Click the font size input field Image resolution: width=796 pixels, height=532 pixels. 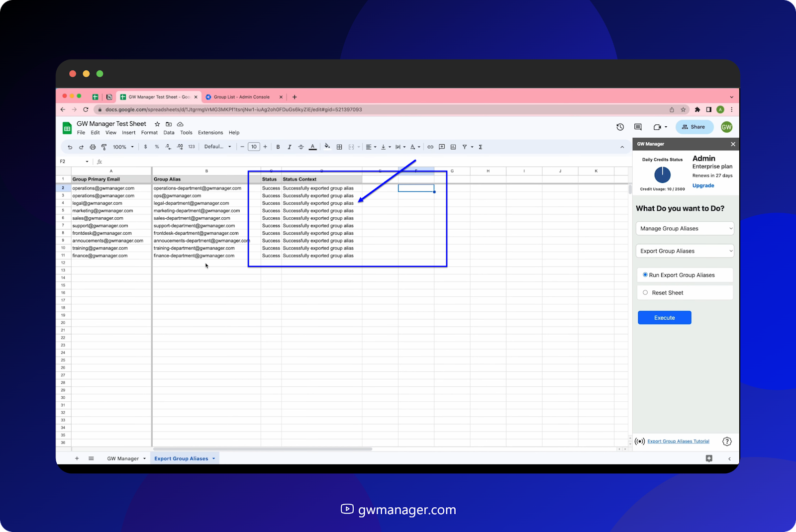(x=254, y=147)
